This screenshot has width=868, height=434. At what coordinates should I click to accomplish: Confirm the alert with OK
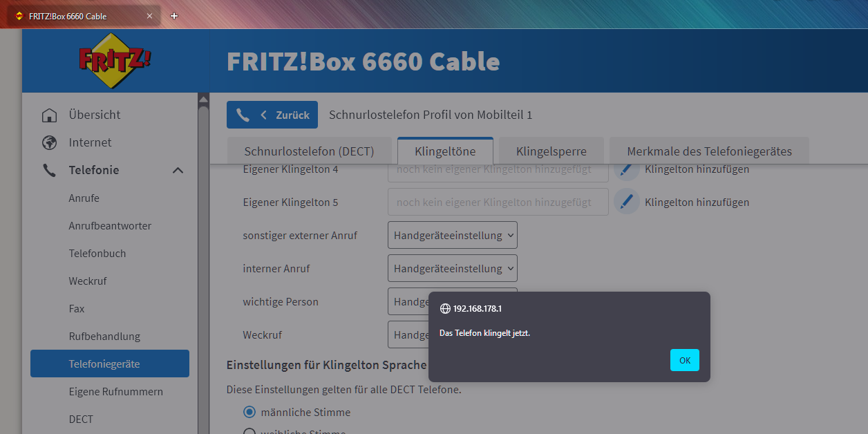point(685,360)
